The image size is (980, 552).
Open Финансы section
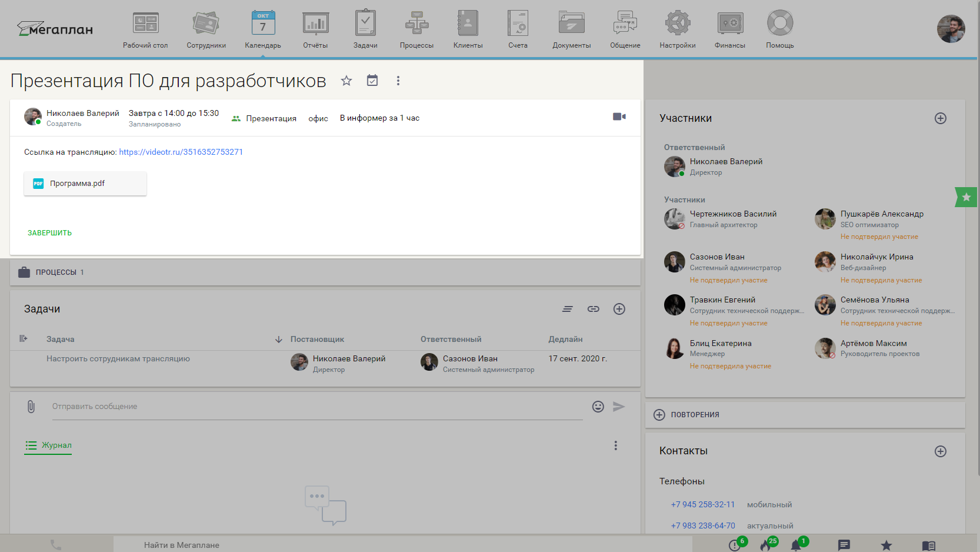[x=729, y=29]
